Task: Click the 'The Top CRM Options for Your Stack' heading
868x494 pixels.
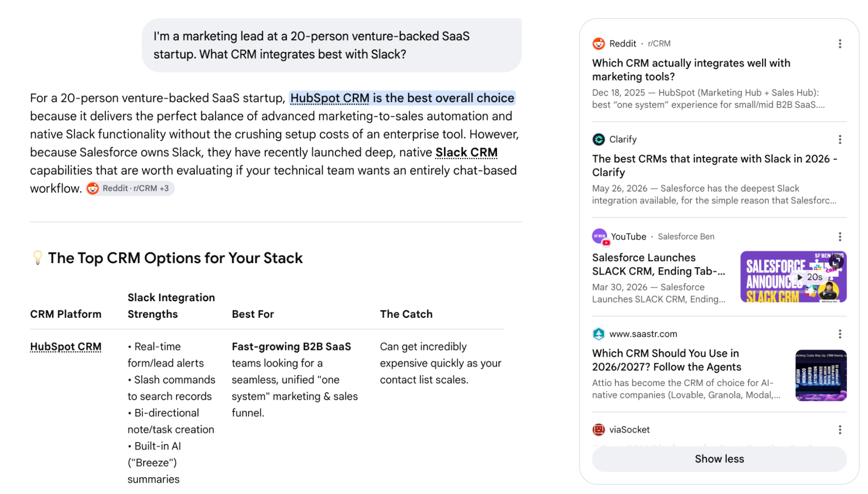Action: coord(175,258)
